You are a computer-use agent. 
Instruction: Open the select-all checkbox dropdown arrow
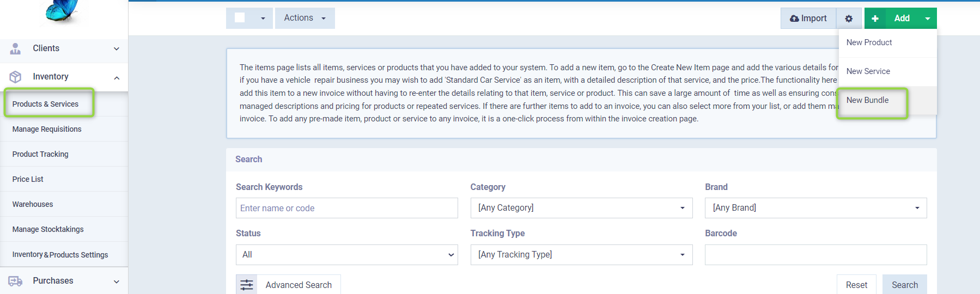point(263,19)
